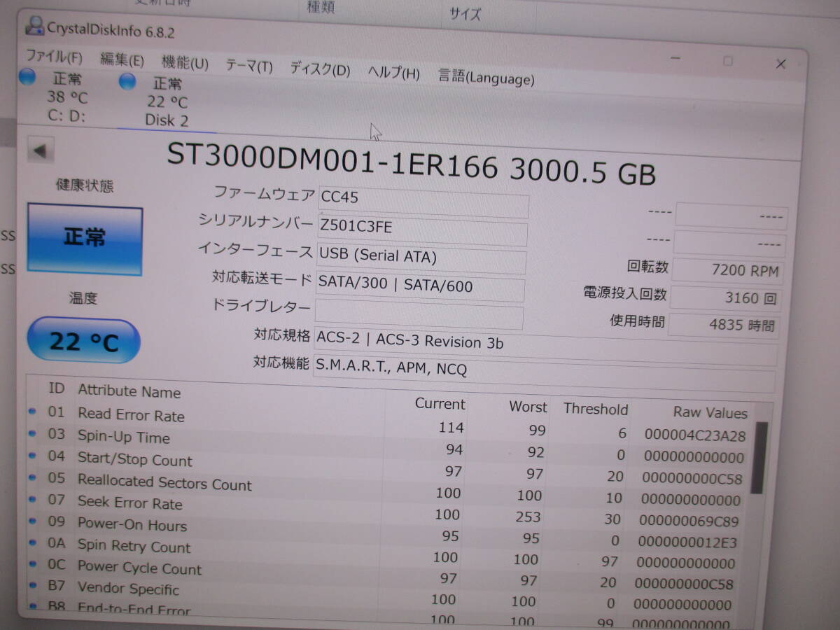Click the status dot for Spin Retry Count
Viewport: 840px width, 630px height.
point(32,542)
